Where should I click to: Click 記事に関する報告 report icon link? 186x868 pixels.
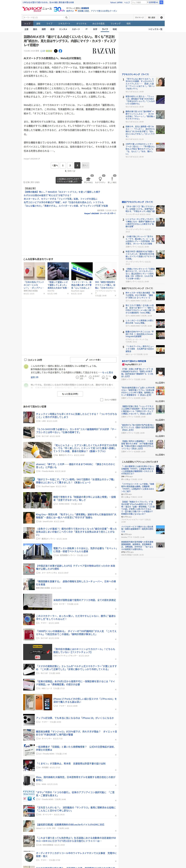pos(32,182)
